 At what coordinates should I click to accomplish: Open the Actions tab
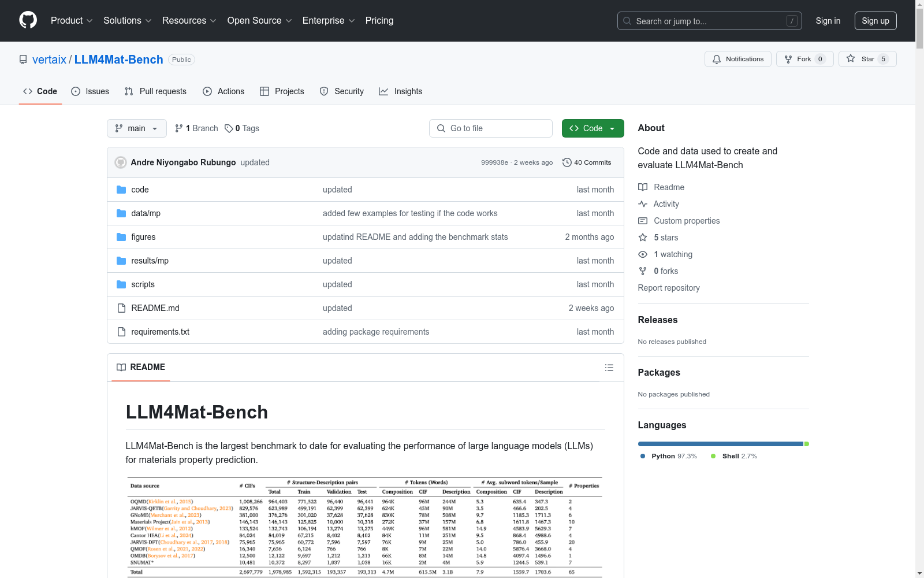223,91
